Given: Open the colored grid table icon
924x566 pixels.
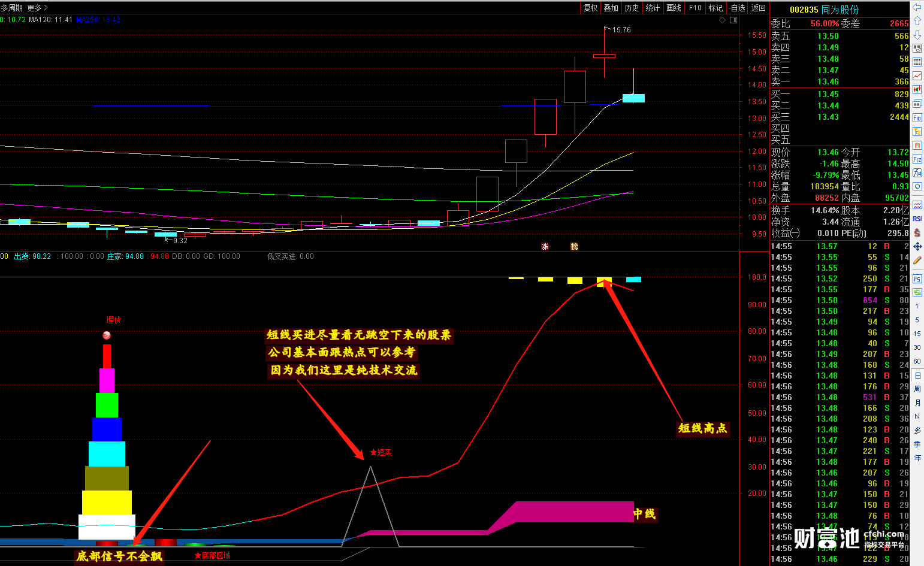Looking at the screenshot, I should click(917, 62).
